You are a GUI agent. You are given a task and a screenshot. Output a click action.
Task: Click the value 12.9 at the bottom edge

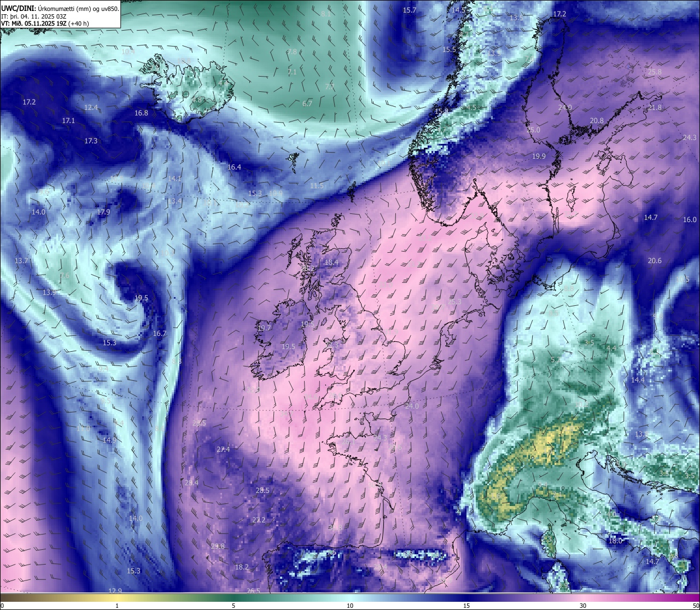pyautogui.click(x=115, y=590)
